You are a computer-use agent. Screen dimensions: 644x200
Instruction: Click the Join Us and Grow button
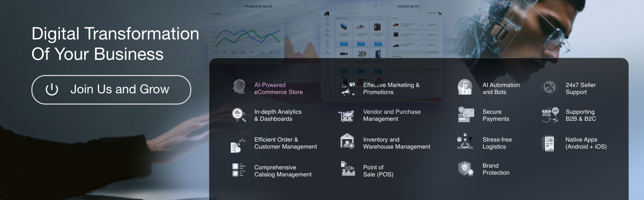tap(111, 90)
